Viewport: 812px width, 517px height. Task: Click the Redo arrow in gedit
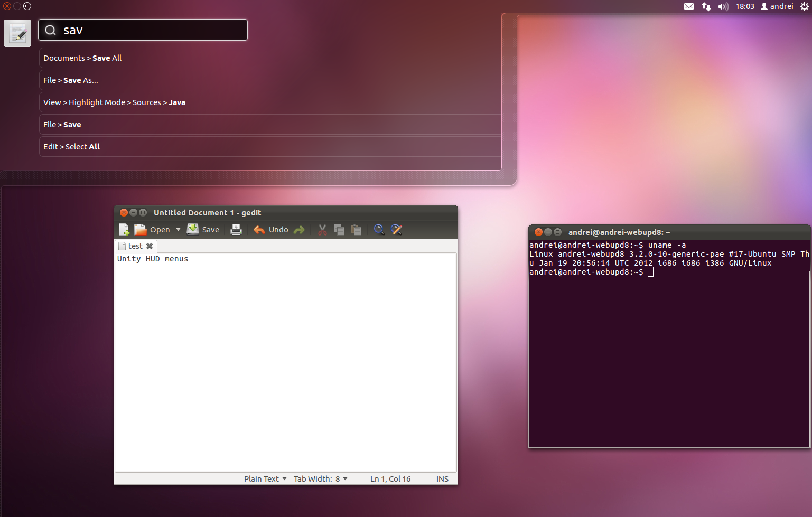point(298,229)
